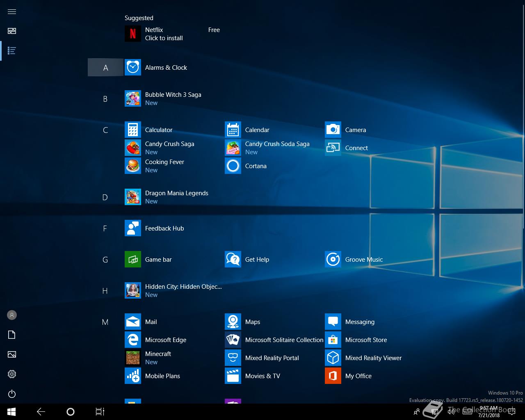The width and height of the screenshot is (525, 420).
Task: Open Documents folder from Start sidebar
Action: coord(12,335)
